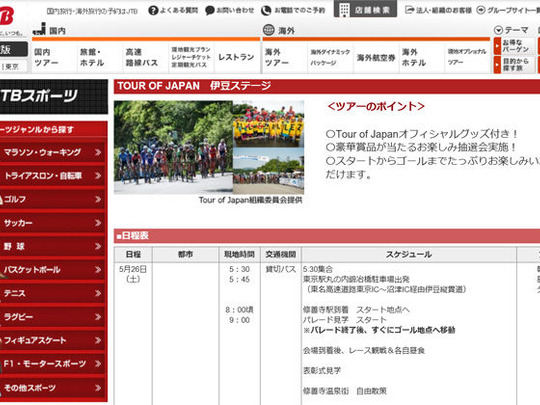Viewport: 540px width, 405px height.
Task: Click Tour of Japan組織委員会提供 caption
Action: 250,200
